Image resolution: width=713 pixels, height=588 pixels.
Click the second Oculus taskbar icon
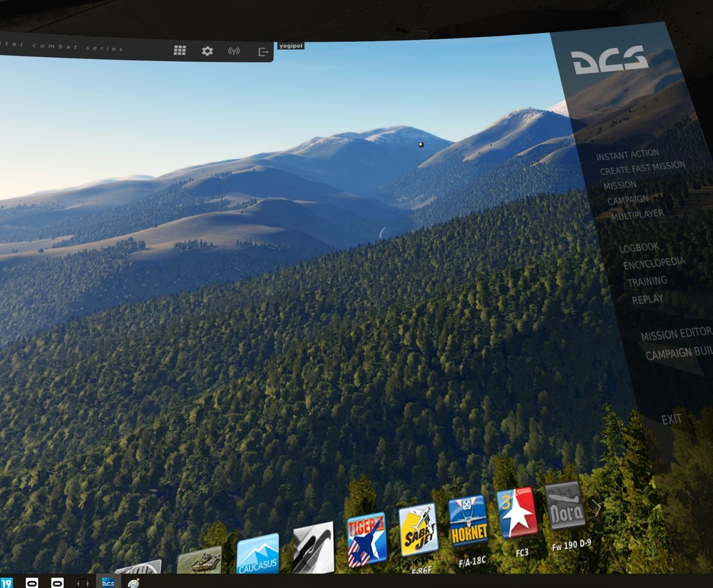coord(57,582)
